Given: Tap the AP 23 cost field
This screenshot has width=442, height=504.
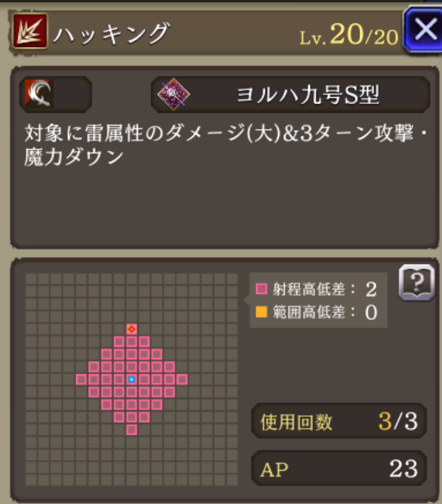Looking at the screenshot, I should coord(339,468).
